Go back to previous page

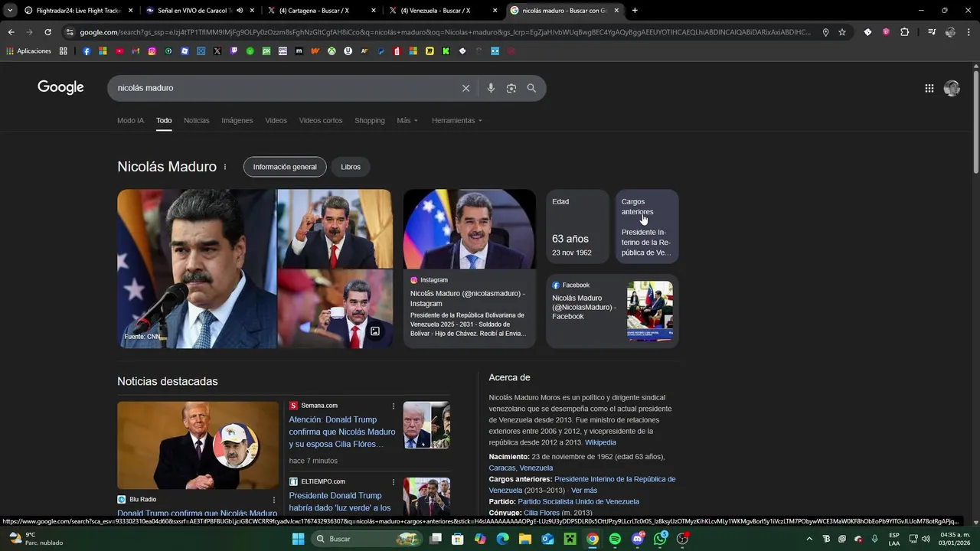(11, 32)
